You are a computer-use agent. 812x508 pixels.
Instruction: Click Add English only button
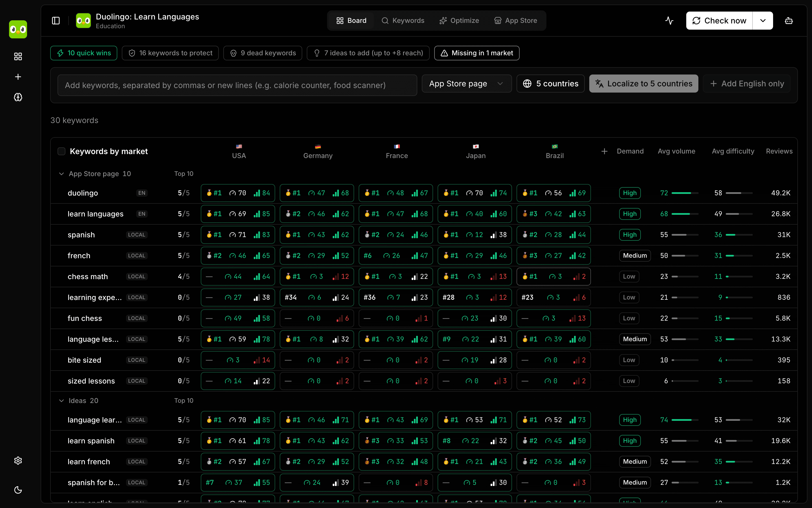747,83
